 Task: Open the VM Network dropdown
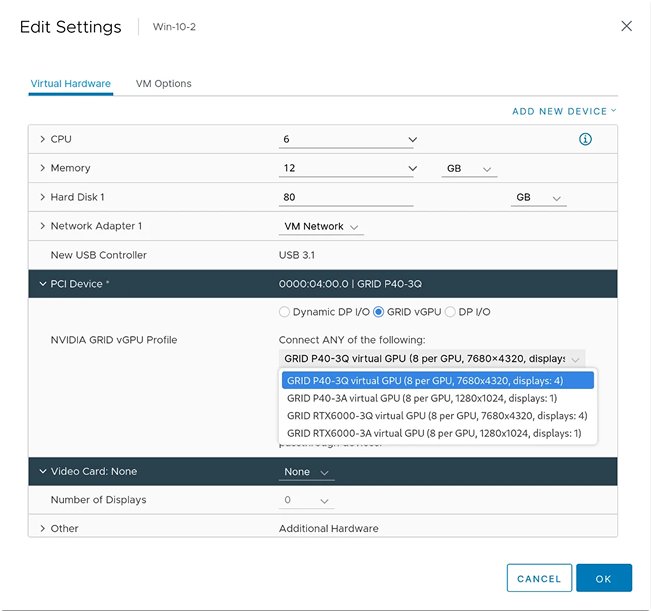click(x=321, y=227)
